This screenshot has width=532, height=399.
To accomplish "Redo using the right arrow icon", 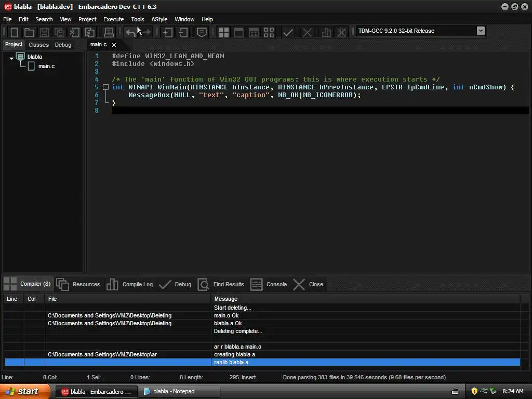I will [146, 32].
